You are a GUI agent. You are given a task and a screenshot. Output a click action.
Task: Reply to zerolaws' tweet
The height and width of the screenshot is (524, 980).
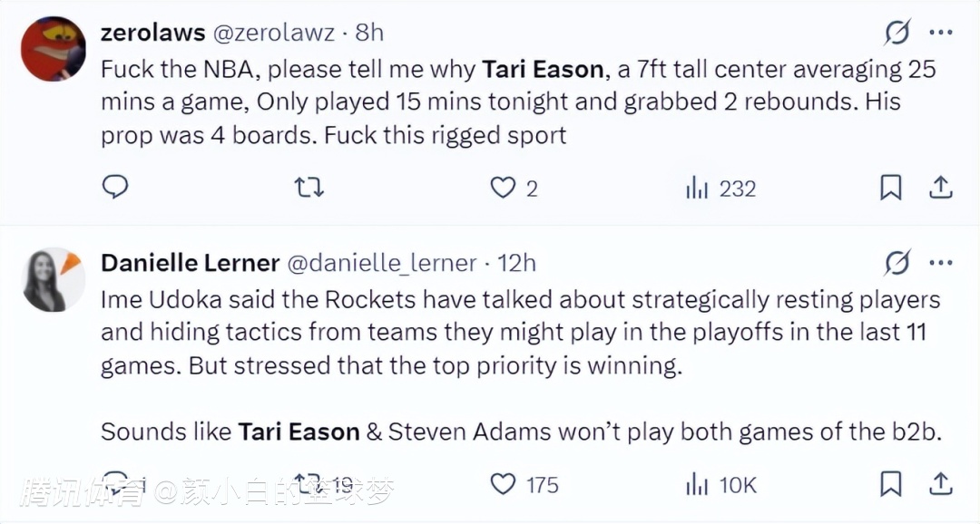[x=115, y=188]
